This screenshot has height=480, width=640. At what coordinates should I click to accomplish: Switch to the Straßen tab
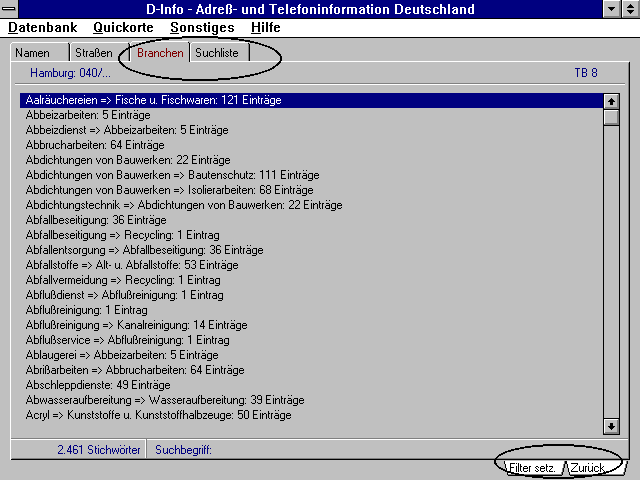tap(93, 52)
